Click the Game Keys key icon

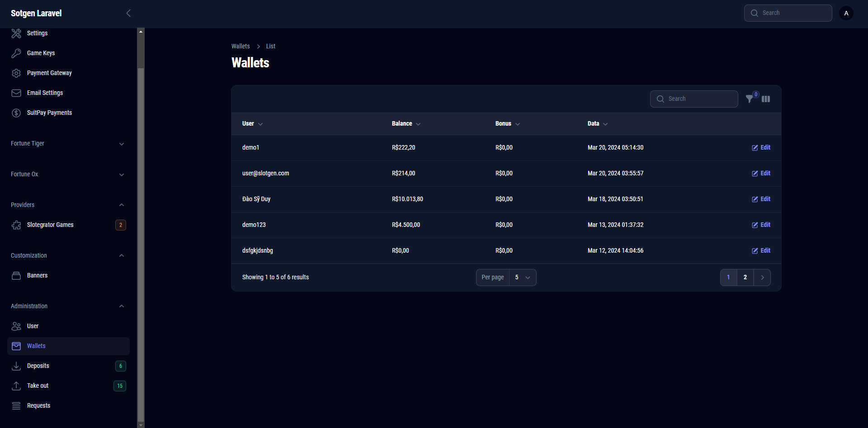click(x=16, y=53)
